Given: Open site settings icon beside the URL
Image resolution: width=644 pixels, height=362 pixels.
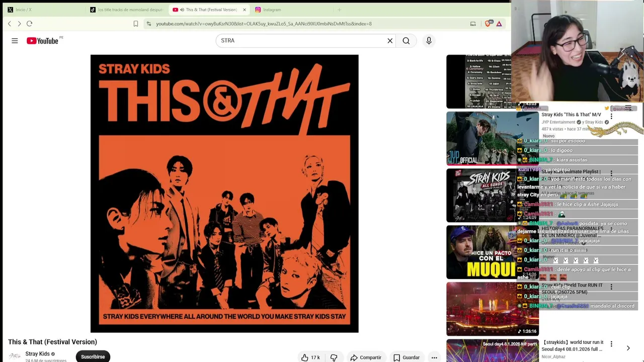Looking at the screenshot, I should pyautogui.click(x=148, y=24).
